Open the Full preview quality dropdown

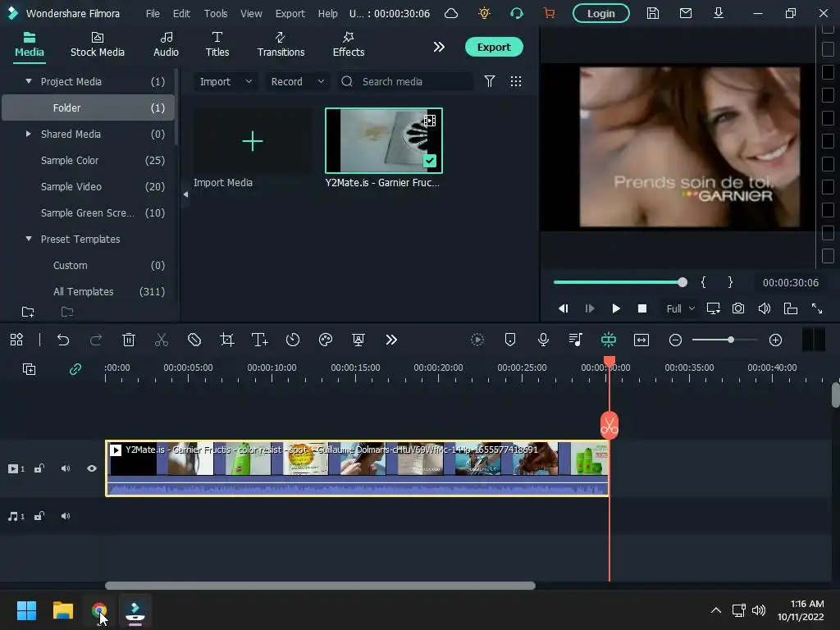point(680,308)
